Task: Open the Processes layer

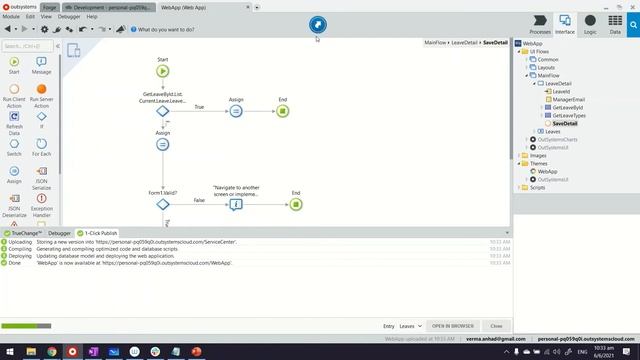Action: click(x=540, y=24)
